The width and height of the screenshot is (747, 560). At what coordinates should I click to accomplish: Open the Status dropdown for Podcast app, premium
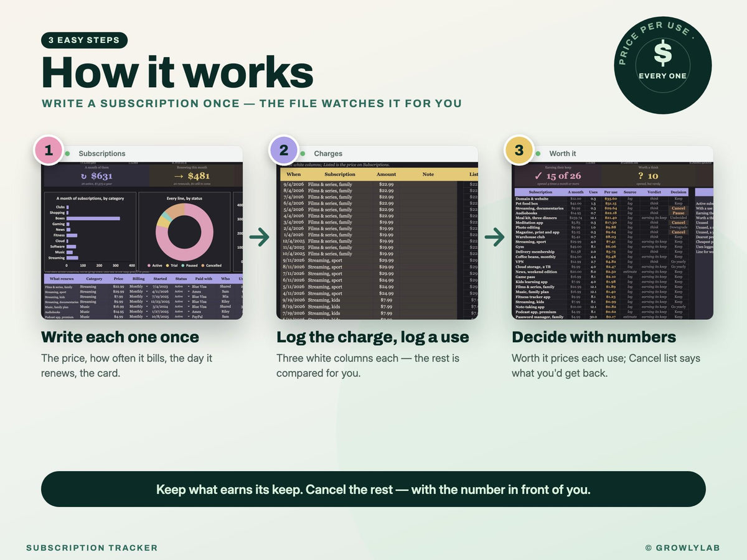coord(188,317)
